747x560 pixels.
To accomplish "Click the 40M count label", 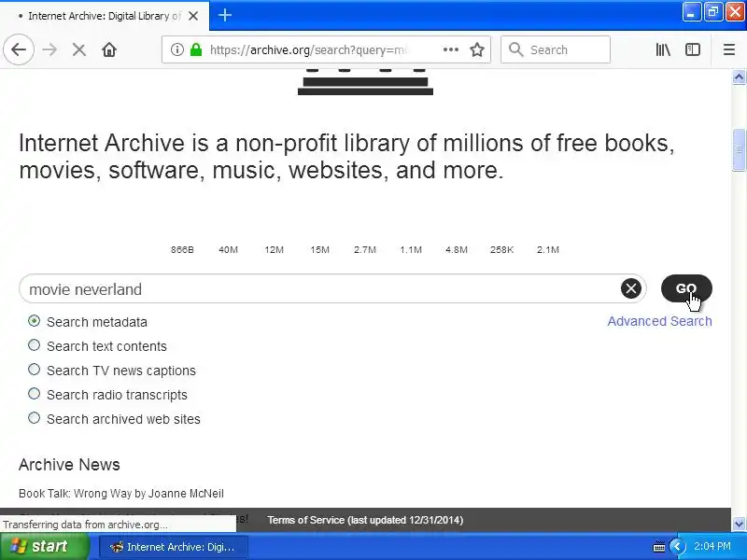I will [x=228, y=249].
